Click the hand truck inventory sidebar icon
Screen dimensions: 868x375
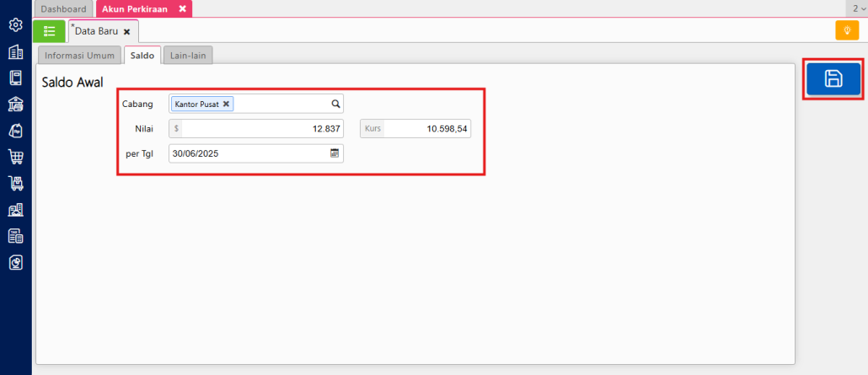click(15, 183)
